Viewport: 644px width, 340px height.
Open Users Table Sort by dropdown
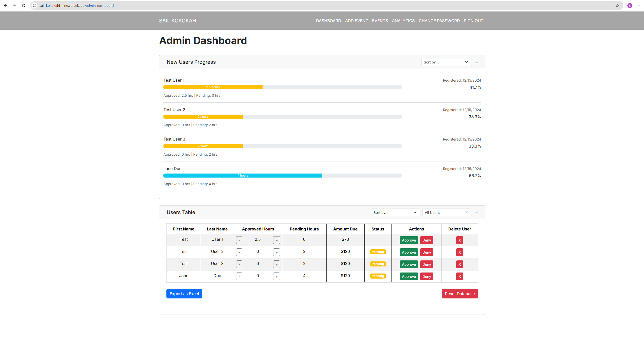click(395, 213)
